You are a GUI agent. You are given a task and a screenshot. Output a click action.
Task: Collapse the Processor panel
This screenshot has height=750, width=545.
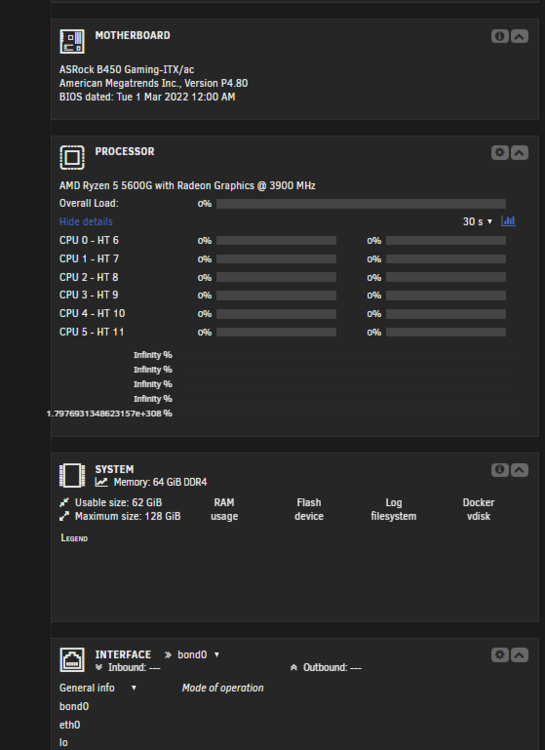pos(520,153)
